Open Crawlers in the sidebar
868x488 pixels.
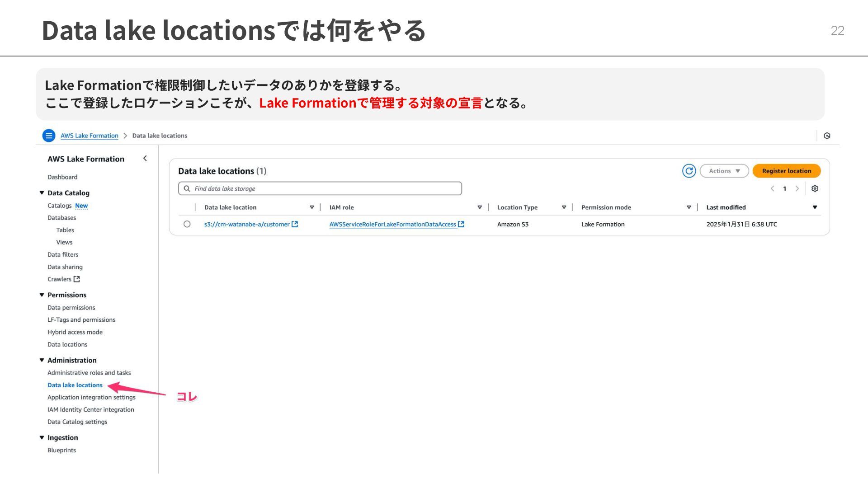(x=59, y=279)
